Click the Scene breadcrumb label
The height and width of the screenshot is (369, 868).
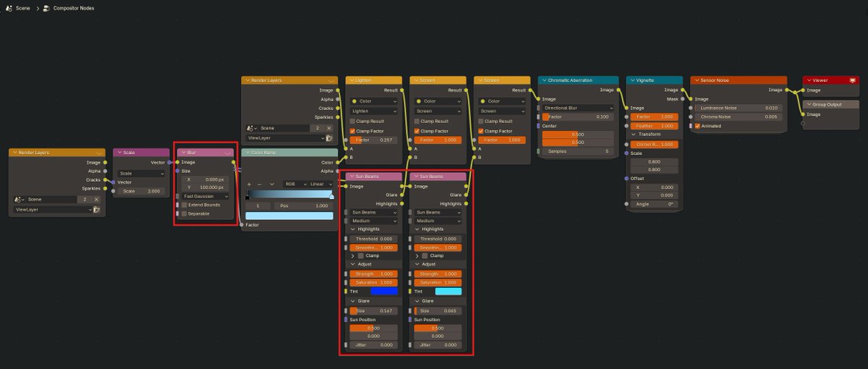pyautogui.click(x=23, y=8)
